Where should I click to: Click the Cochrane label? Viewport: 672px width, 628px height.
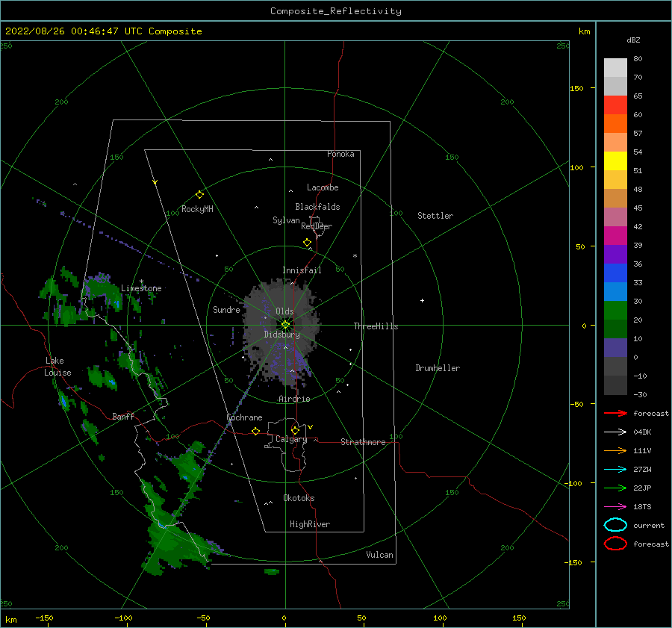click(x=244, y=417)
